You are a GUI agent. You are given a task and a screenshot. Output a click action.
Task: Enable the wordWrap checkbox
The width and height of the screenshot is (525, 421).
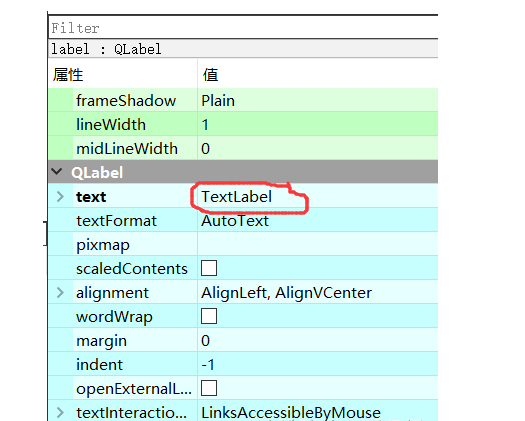[209, 316]
